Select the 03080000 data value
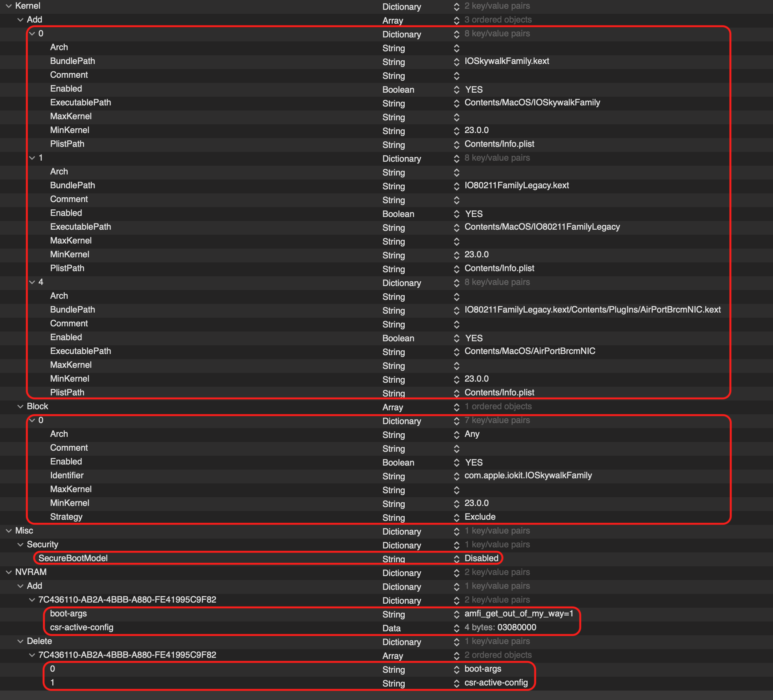Viewport: 773px width, 700px height. coord(517,628)
